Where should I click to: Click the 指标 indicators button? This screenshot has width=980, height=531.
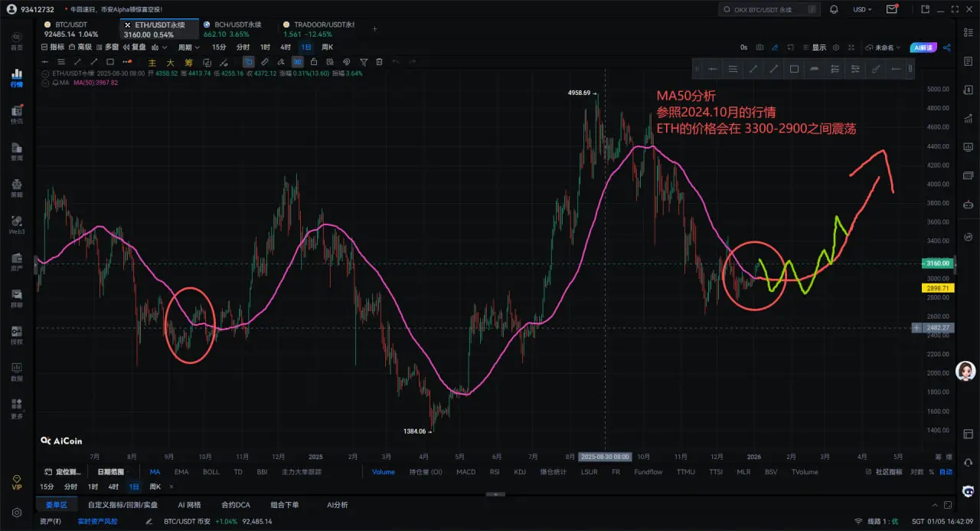tap(54, 47)
